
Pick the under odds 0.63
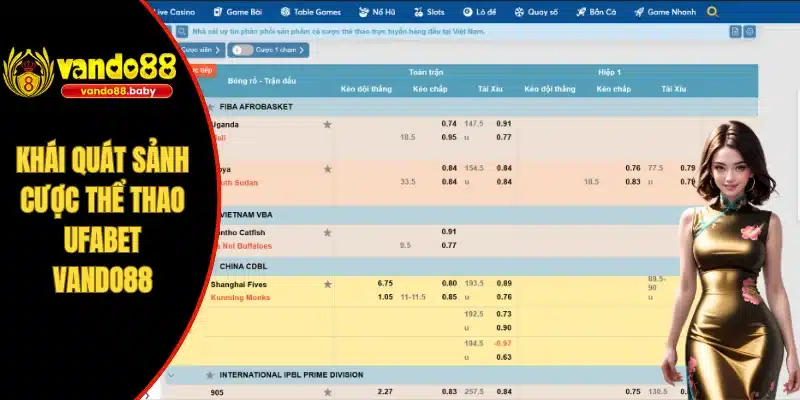tap(504, 357)
